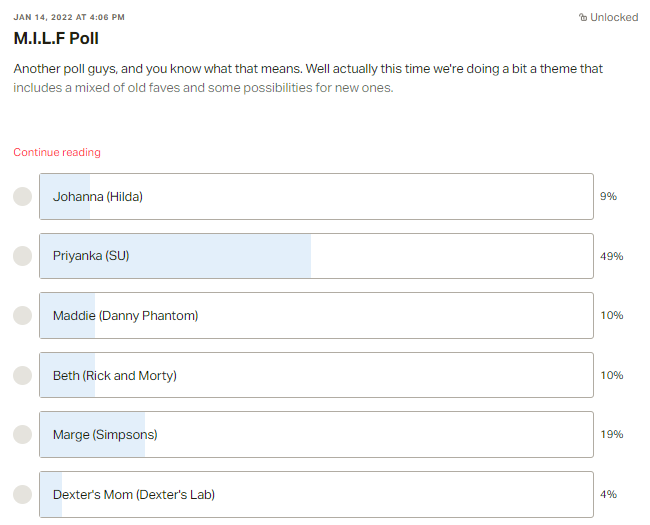Click the Maddie (Danny Phantom) option bar

coord(316,316)
